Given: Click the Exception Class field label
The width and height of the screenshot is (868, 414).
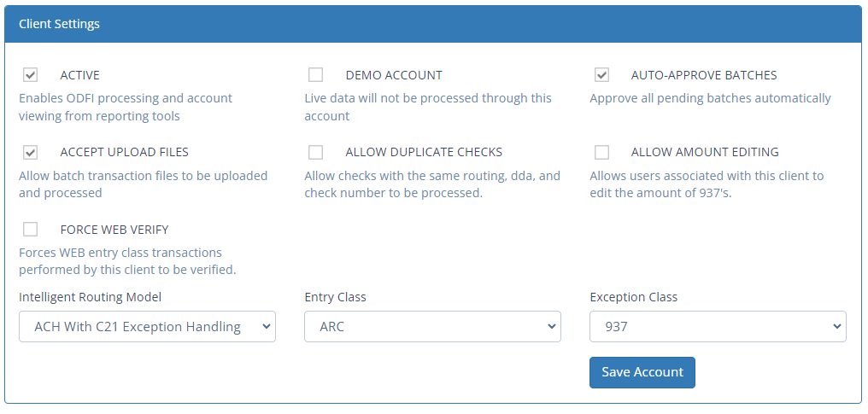Looking at the screenshot, I should tap(633, 297).
